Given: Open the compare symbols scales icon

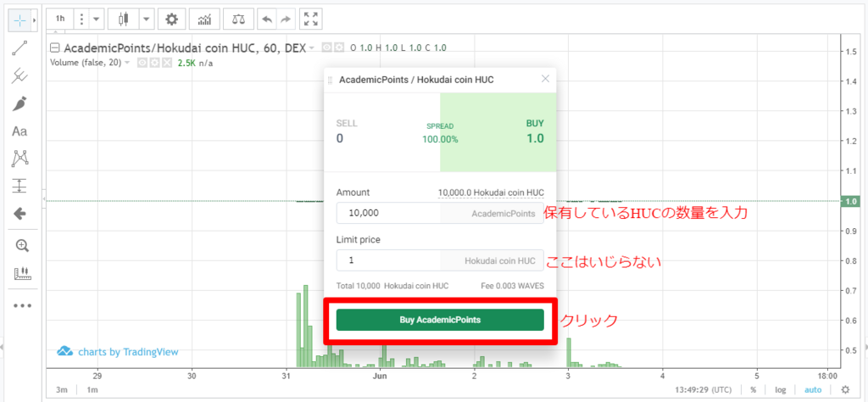Looking at the screenshot, I should pyautogui.click(x=238, y=19).
